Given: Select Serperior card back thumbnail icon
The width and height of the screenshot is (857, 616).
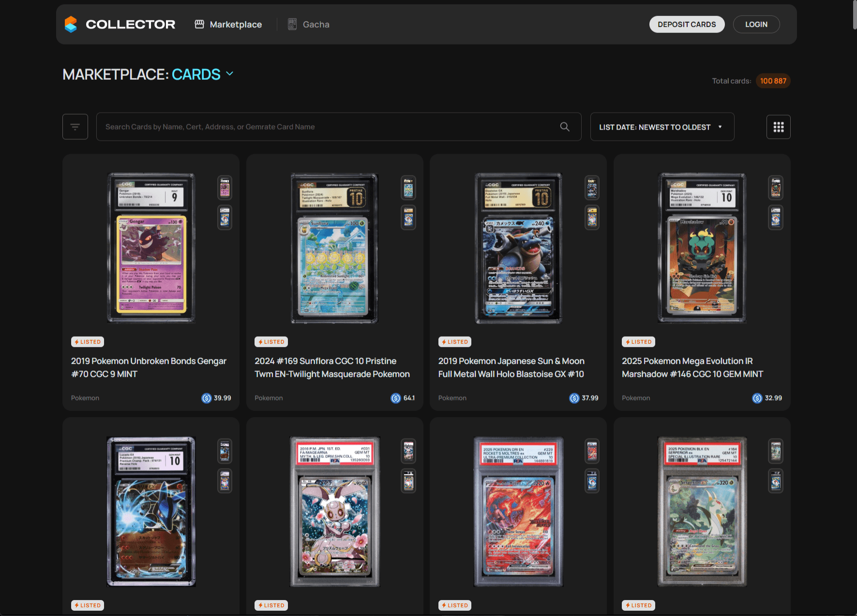Looking at the screenshot, I should [776, 481].
